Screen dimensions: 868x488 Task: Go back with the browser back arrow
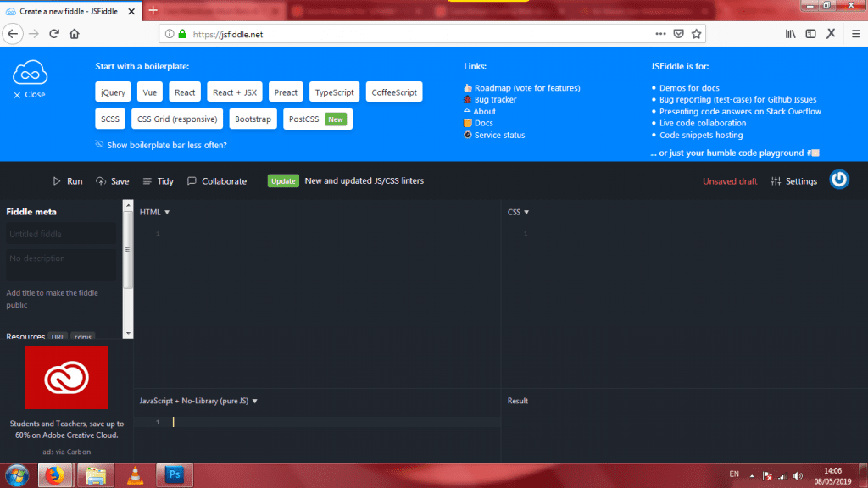click(13, 34)
